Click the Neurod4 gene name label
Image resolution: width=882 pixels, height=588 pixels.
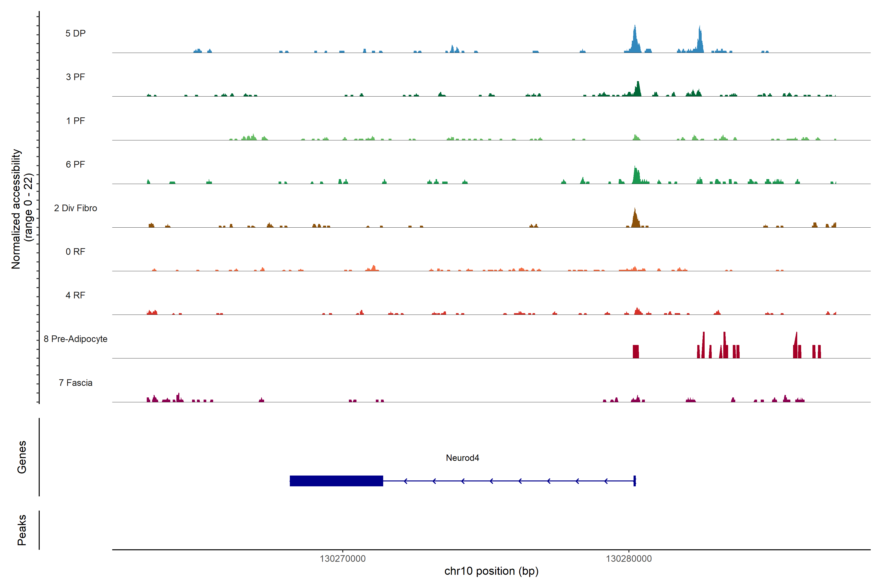462,458
